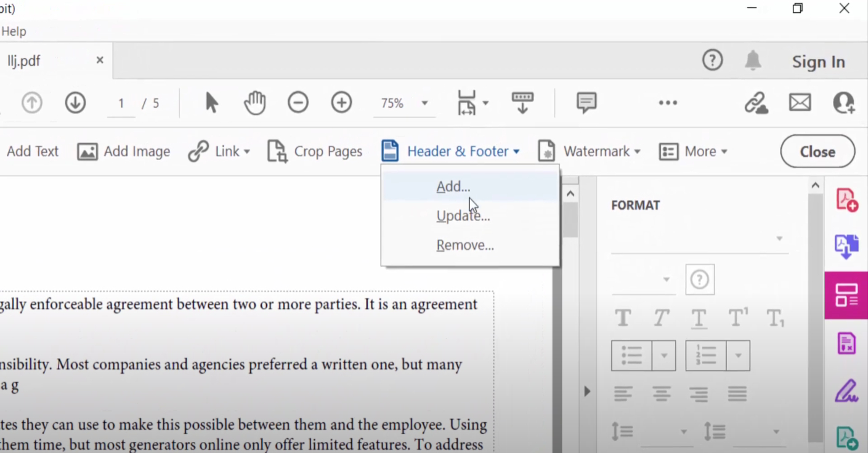The image size is (868, 453).
Task: Click the page number input field
Action: pyautogui.click(x=121, y=103)
